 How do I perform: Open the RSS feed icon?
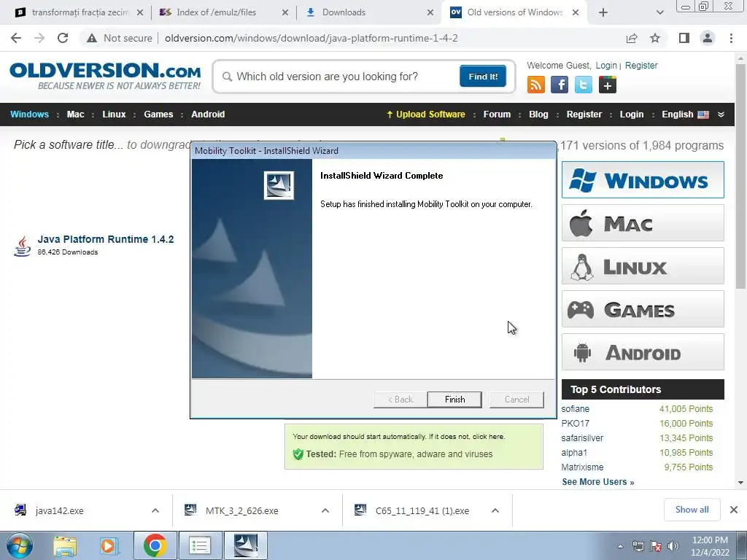click(x=536, y=85)
